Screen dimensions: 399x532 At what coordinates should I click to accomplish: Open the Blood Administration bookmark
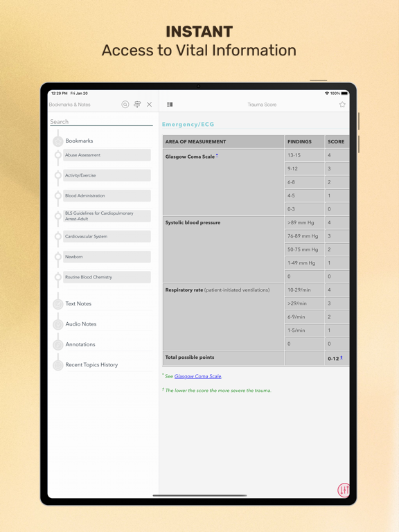point(107,196)
